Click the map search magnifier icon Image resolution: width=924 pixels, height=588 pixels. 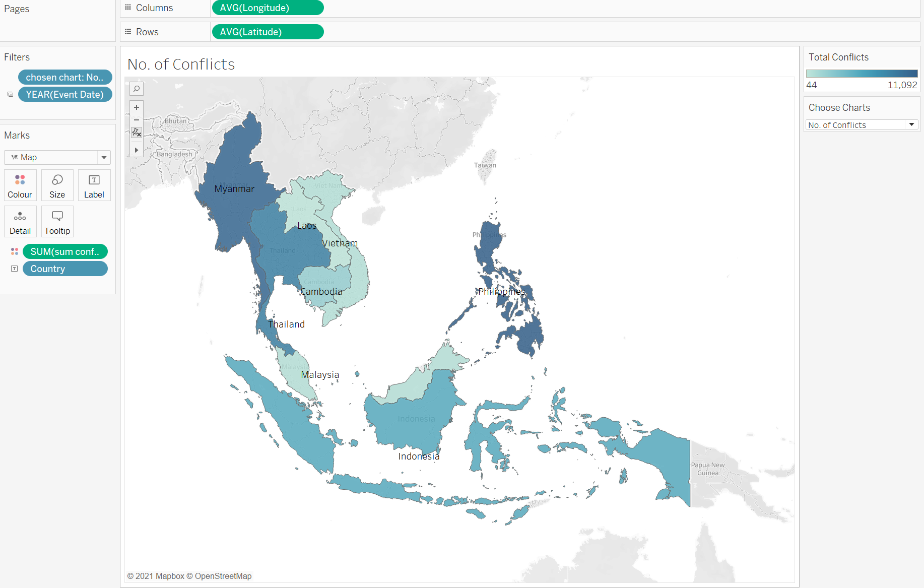[137, 89]
